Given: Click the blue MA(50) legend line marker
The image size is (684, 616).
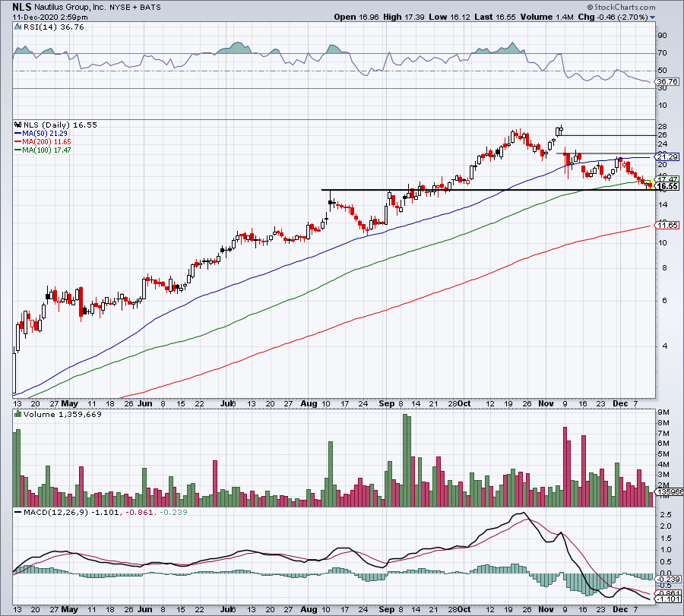Looking at the screenshot, I should tap(18, 134).
